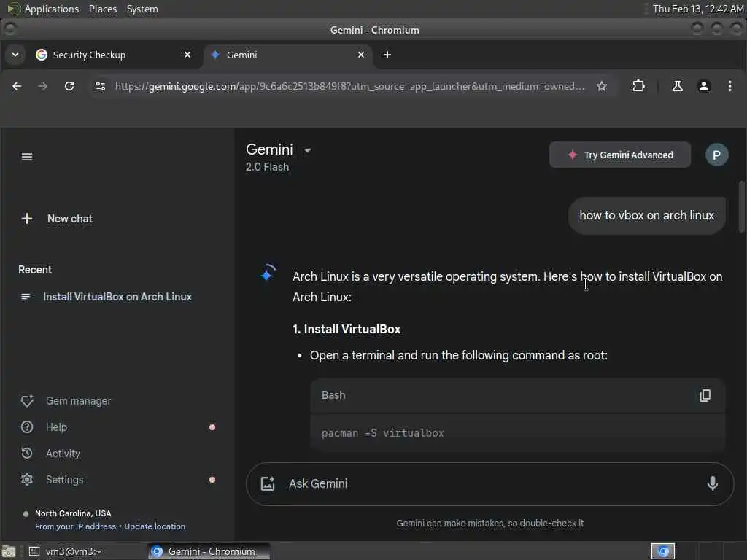747x560 pixels.
Task: Click the show desktop icon in taskbar
Action: (9, 551)
